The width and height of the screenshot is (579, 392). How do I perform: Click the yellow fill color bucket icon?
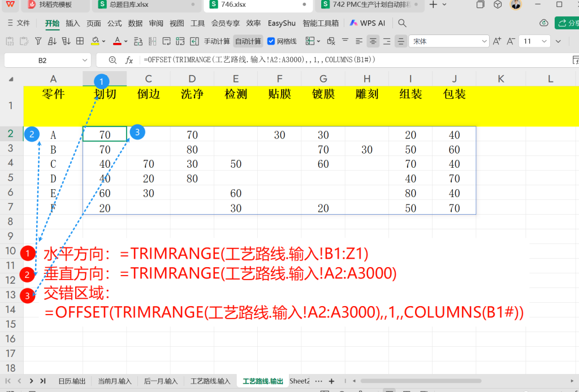(x=95, y=41)
